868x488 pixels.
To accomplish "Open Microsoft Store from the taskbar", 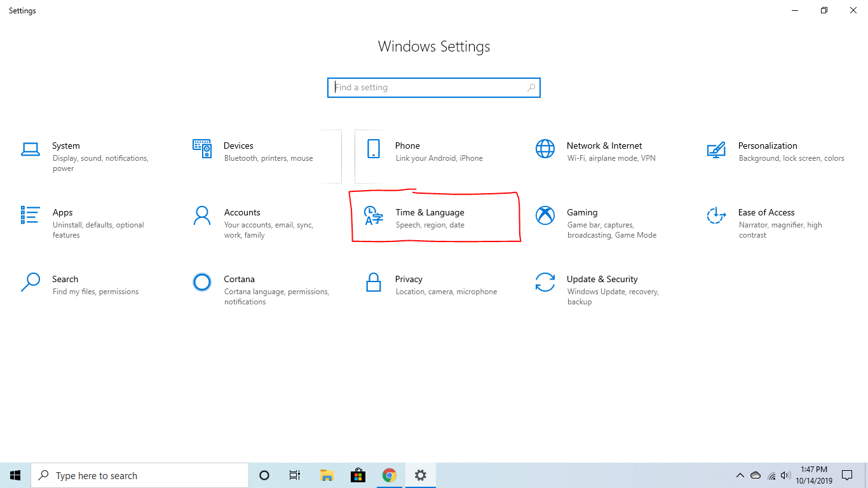I will coord(358,475).
